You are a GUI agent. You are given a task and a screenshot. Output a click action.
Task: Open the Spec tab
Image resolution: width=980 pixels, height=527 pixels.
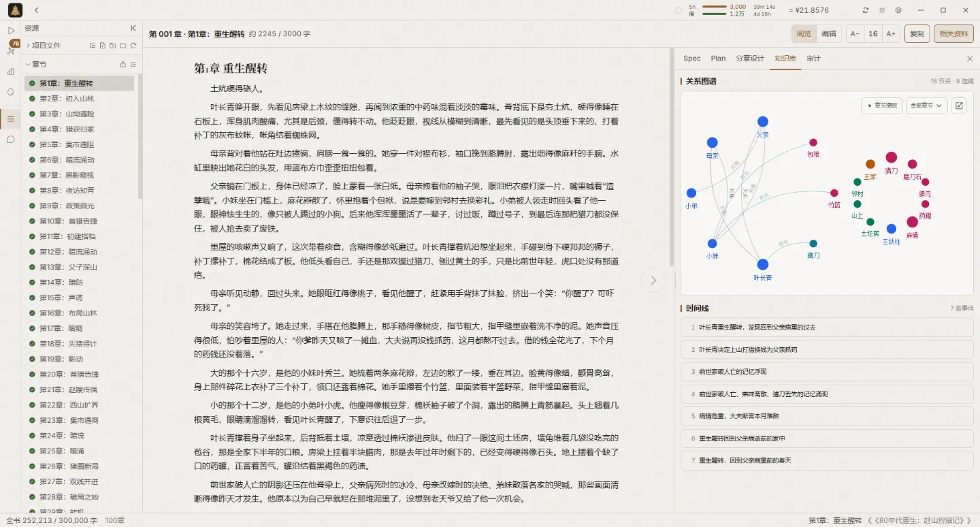pos(691,59)
